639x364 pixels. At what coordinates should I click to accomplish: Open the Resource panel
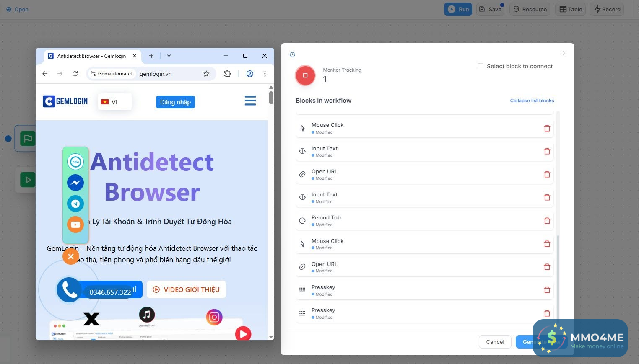(530, 9)
